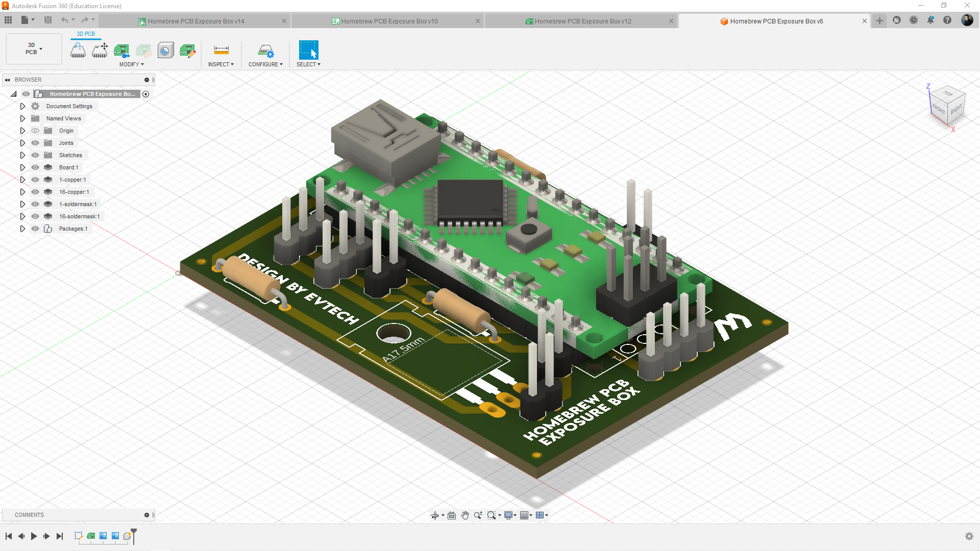Viewport: 980px width, 551px height.
Task: Open the user profile avatar
Action: [967, 20]
